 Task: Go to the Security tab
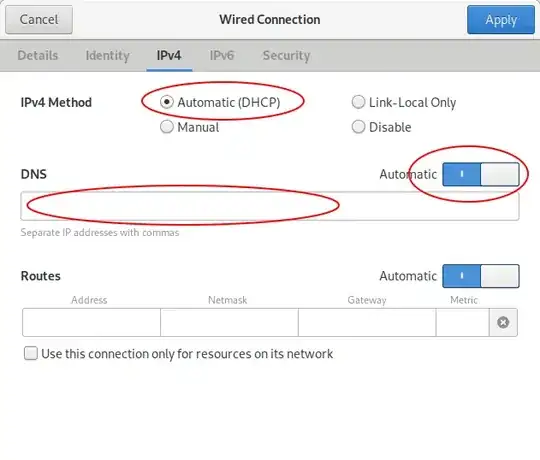click(287, 55)
